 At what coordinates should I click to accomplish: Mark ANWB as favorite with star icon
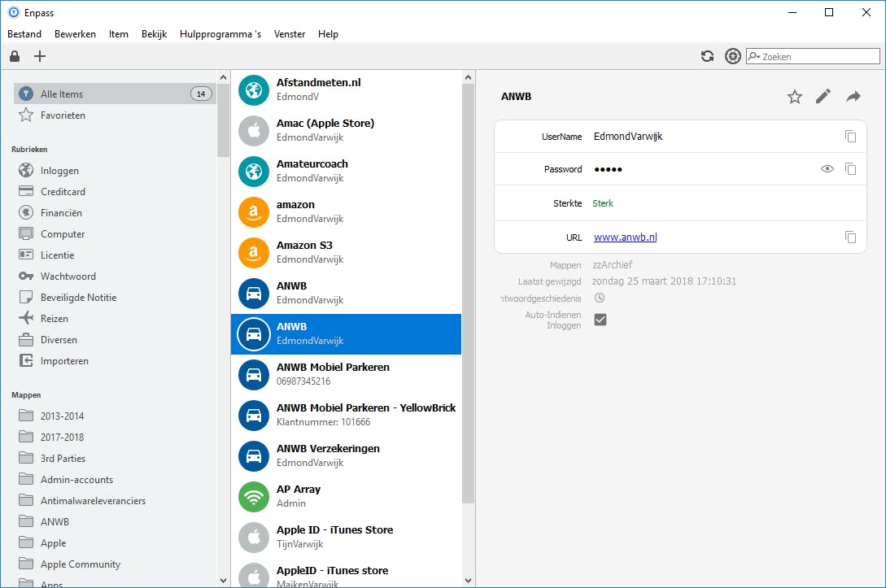794,97
